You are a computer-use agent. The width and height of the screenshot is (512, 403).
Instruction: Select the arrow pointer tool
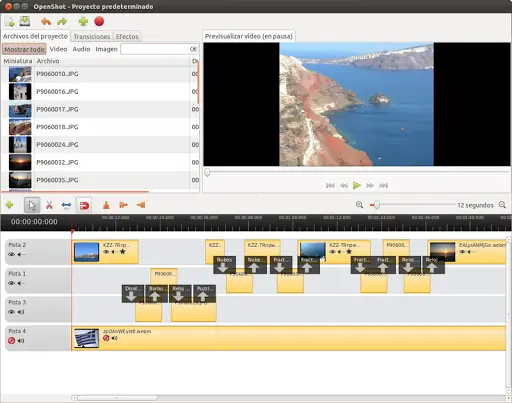pos(32,205)
